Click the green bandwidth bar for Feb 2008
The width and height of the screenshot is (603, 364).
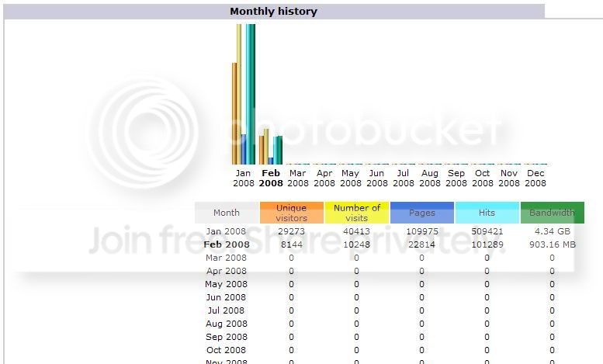tap(279, 150)
